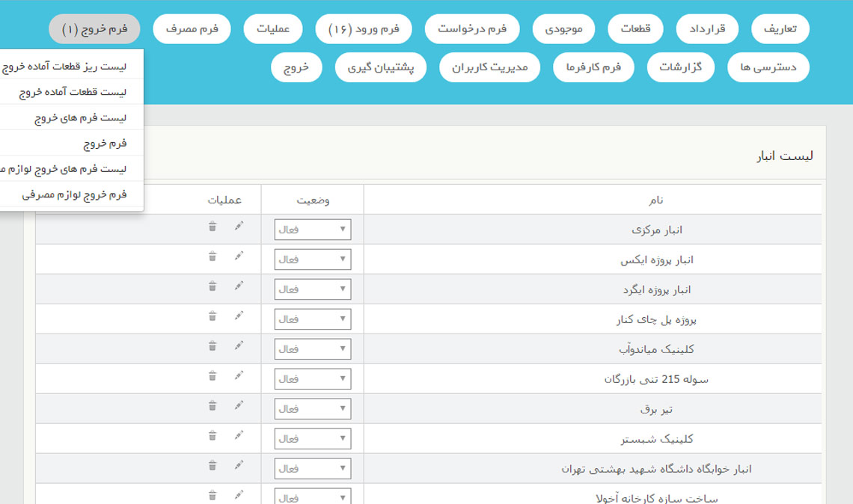This screenshot has height=504, width=853.
Task: Open the فرم مصرف nav button
Action: 192,29
